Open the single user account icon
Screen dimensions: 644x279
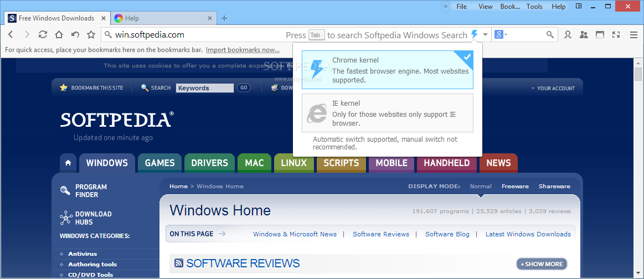point(568,35)
